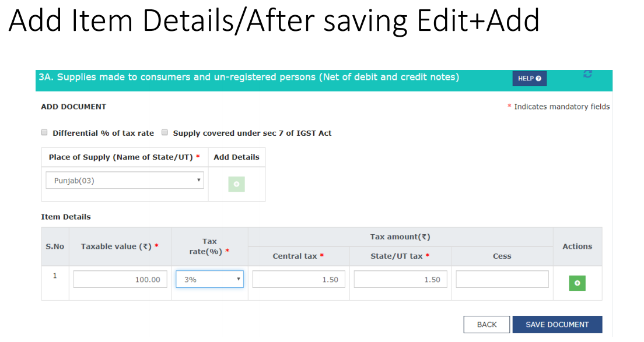Image resolution: width=644 pixels, height=342 pixels.
Task: Click SAVE DOCUMENT button
Action: click(x=557, y=325)
